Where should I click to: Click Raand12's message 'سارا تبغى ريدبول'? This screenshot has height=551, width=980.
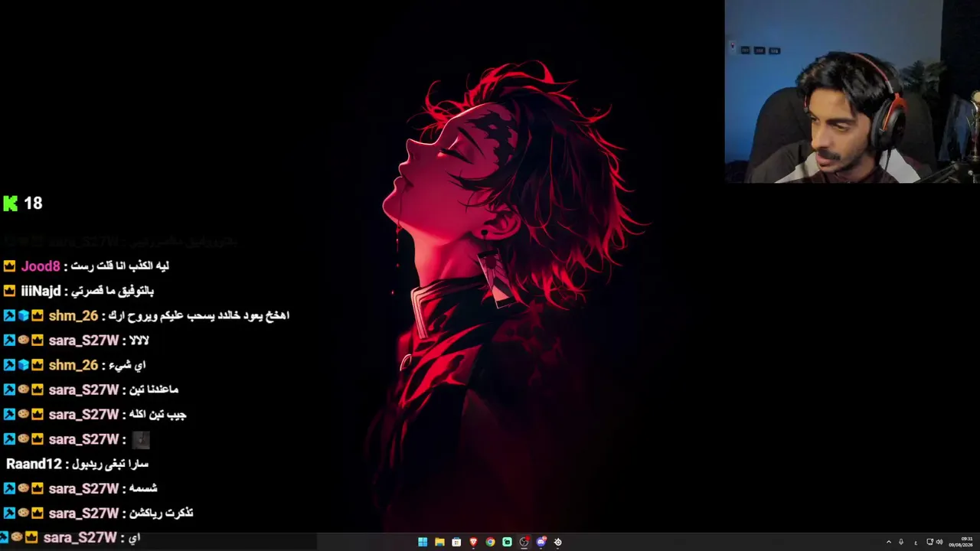(110, 464)
